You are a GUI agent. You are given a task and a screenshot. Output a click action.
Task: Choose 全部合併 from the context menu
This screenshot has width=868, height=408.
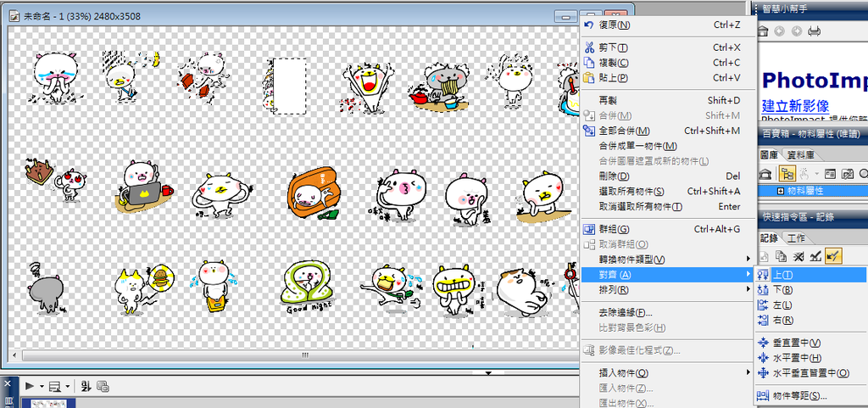click(668, 131)
